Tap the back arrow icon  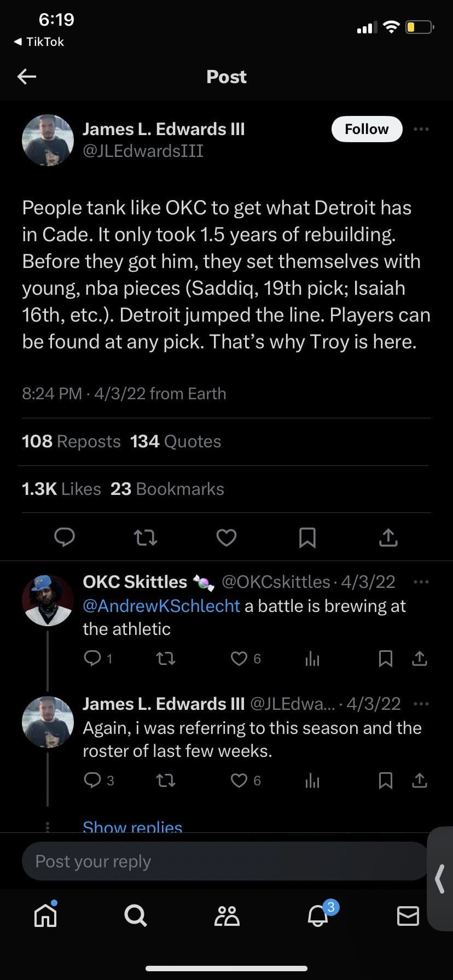click(27, 77)
